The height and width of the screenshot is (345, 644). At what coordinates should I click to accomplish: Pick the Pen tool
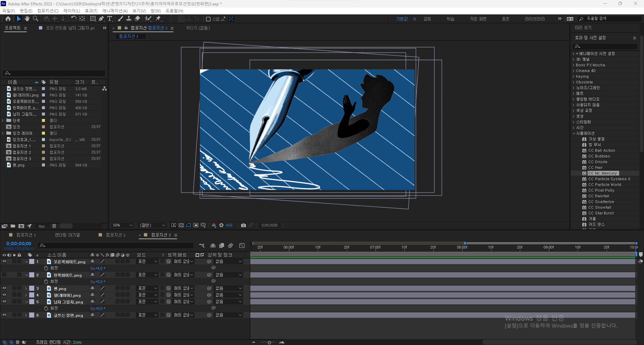(x=101, y=19)
